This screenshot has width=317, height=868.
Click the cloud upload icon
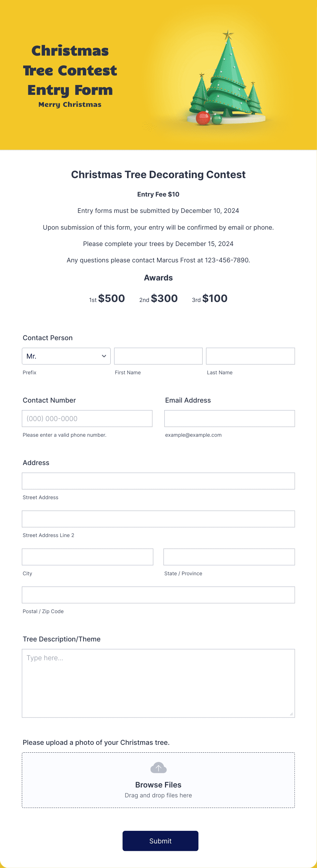click(x=158, y=768)
